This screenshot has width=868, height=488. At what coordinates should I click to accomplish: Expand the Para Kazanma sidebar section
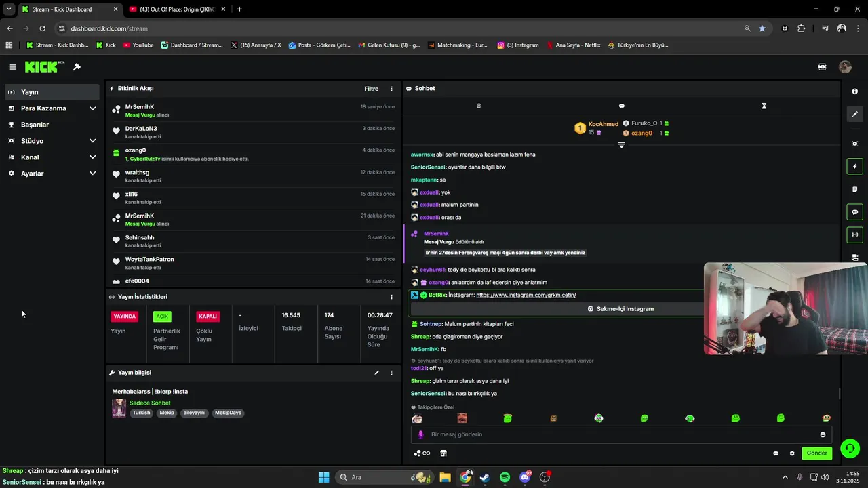(51, 108)
